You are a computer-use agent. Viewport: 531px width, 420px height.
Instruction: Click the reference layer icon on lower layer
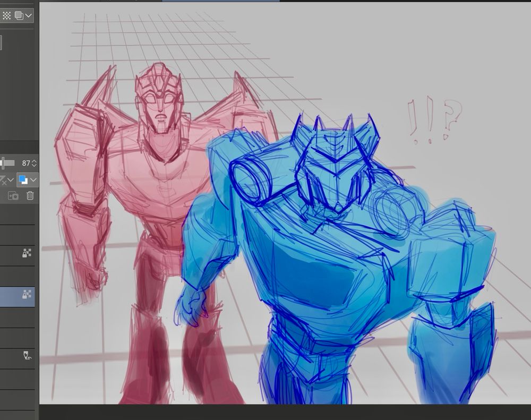(x=27, y=355)
